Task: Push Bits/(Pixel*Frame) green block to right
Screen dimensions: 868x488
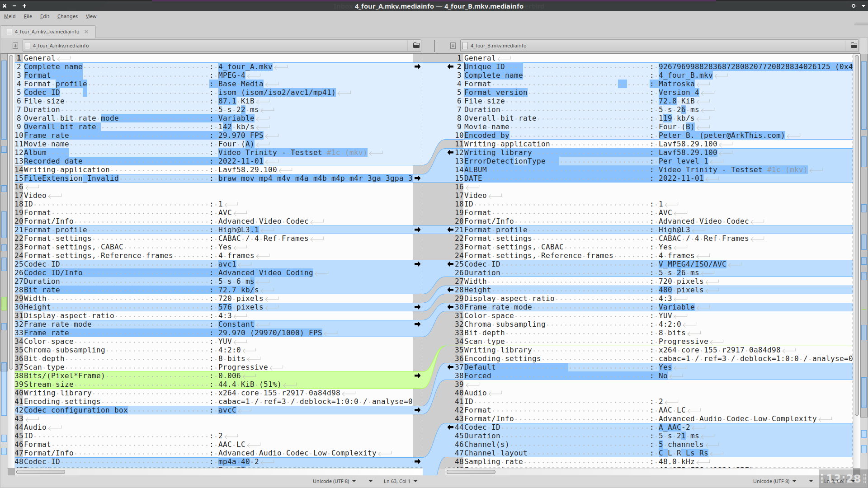Action: (417, 376)
